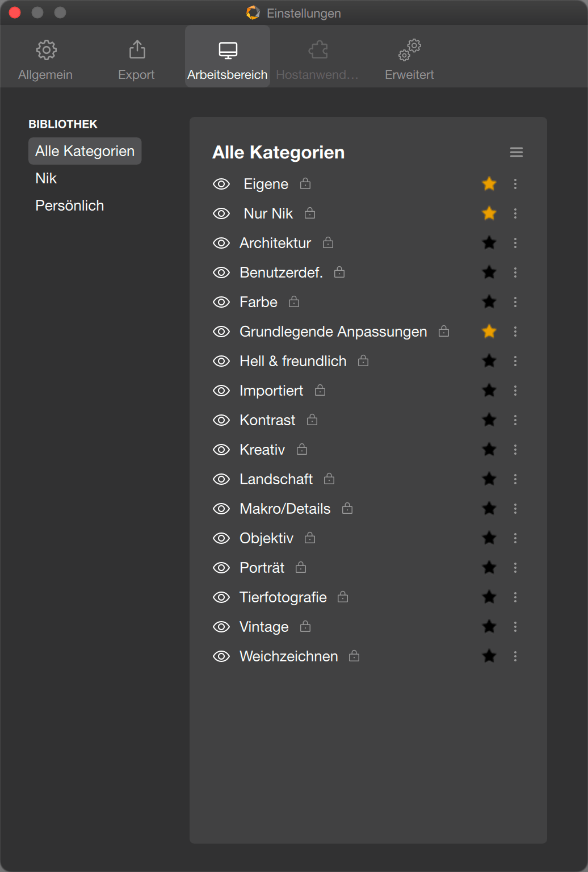Select Nik in the Bibliothek sidebar
588x872 pixels.
(46, 178)
